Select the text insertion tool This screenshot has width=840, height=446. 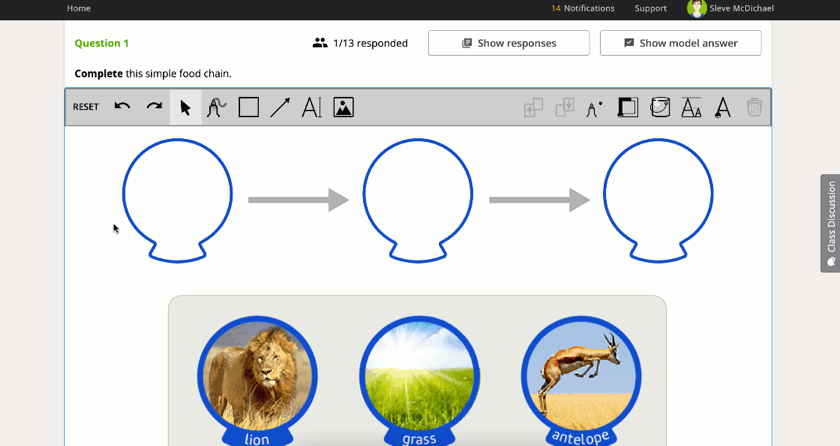312,108
